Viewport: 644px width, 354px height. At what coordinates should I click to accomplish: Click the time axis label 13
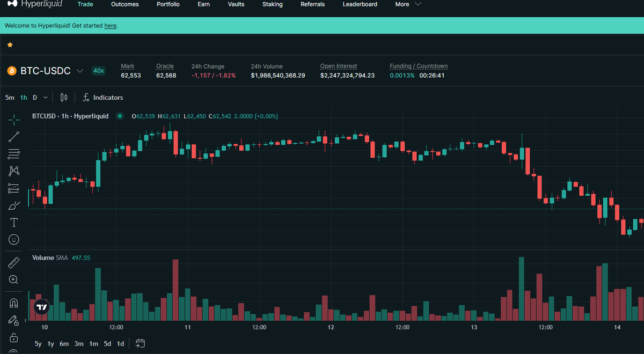474,327
